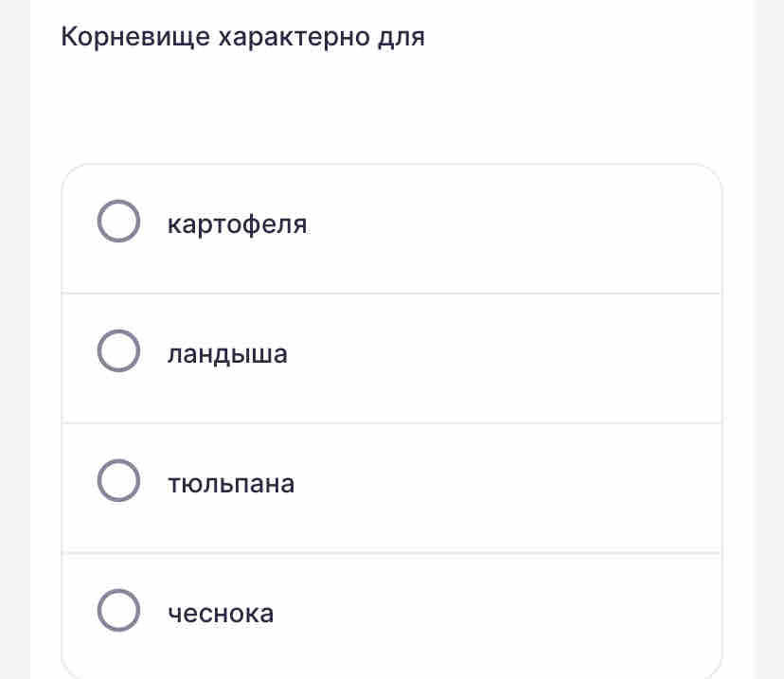Select the тюльпана radio button

[x=118, y=480]
